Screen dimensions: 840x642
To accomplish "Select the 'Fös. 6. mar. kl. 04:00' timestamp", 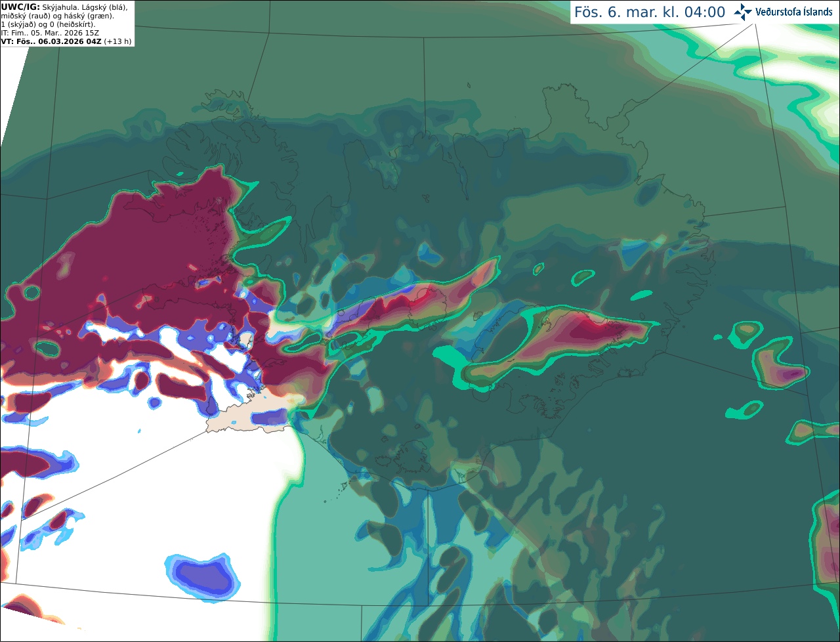I will [x=650, y=12].
